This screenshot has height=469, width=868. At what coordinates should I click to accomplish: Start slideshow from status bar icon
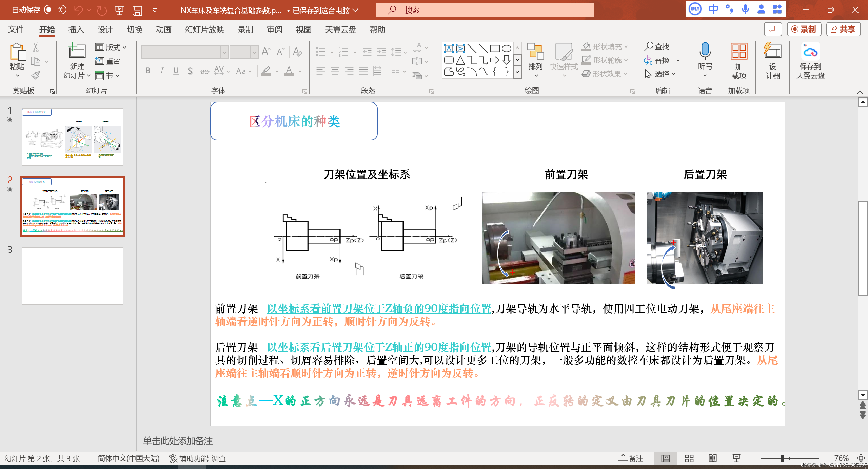[x=736, y=458]
